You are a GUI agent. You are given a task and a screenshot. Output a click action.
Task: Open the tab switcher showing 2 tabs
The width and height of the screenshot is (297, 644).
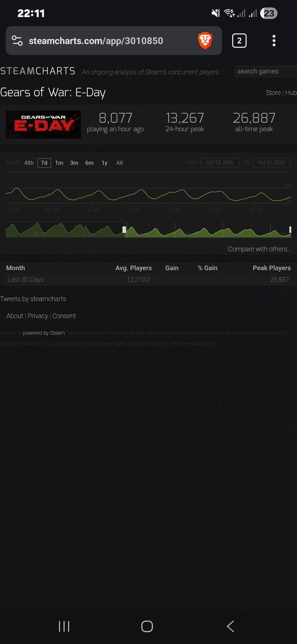[239, 41]
